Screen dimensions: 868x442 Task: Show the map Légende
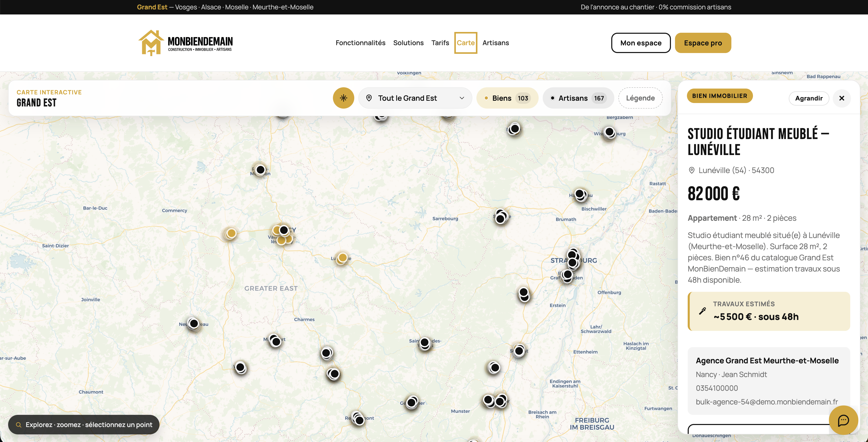[640, 98]
